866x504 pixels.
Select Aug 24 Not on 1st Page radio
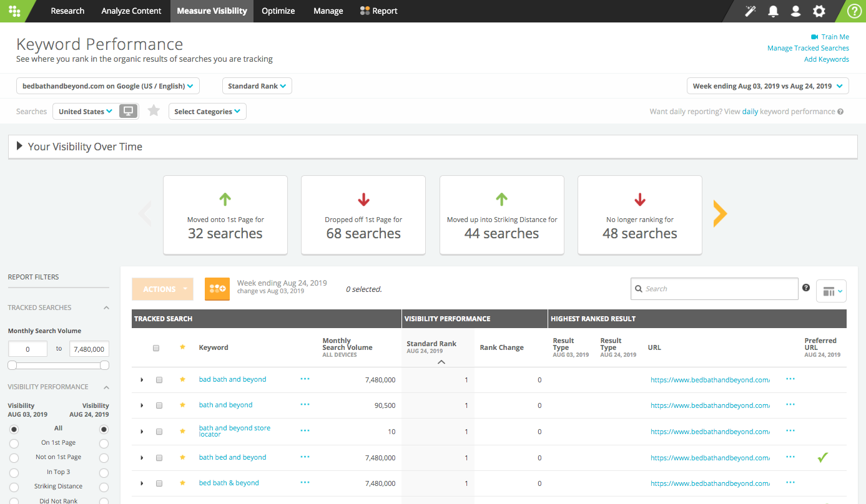click(104, 458)
